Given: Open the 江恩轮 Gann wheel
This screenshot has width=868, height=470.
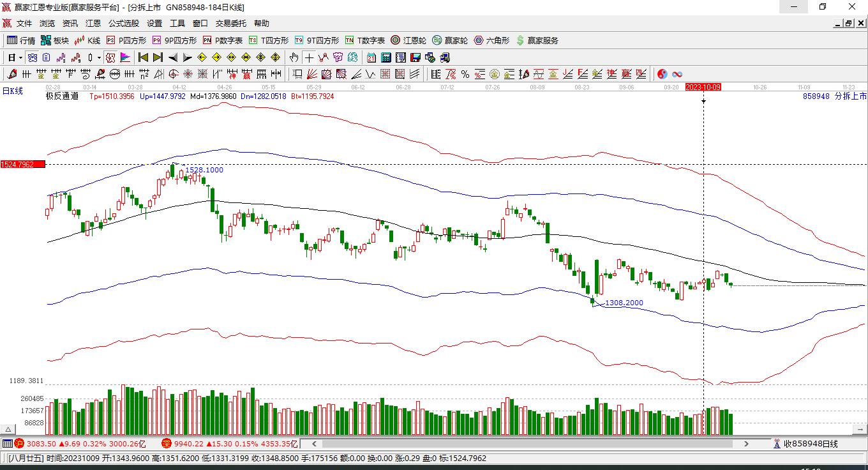Looking at the screenshot, I should pyautogui.click(x=408, y=40).
